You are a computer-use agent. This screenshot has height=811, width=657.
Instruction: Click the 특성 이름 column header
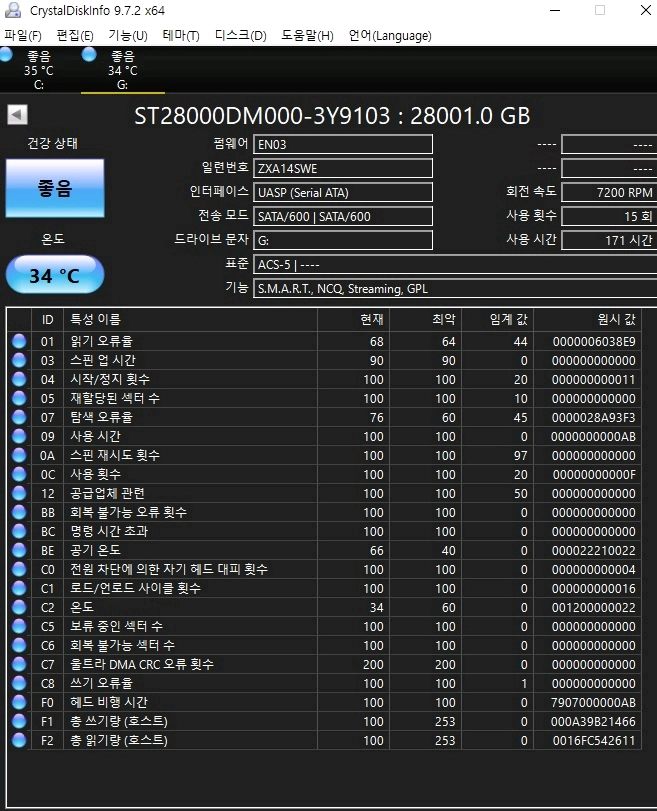coord(190,320)
